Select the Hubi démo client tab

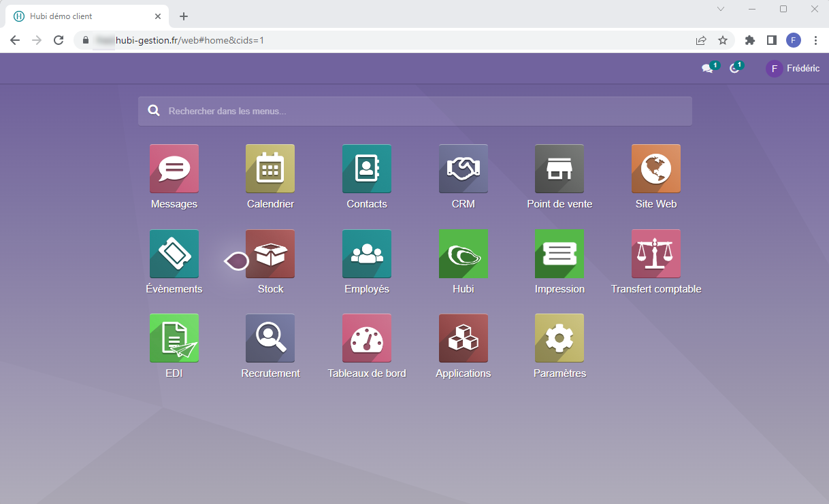[86, 16]
